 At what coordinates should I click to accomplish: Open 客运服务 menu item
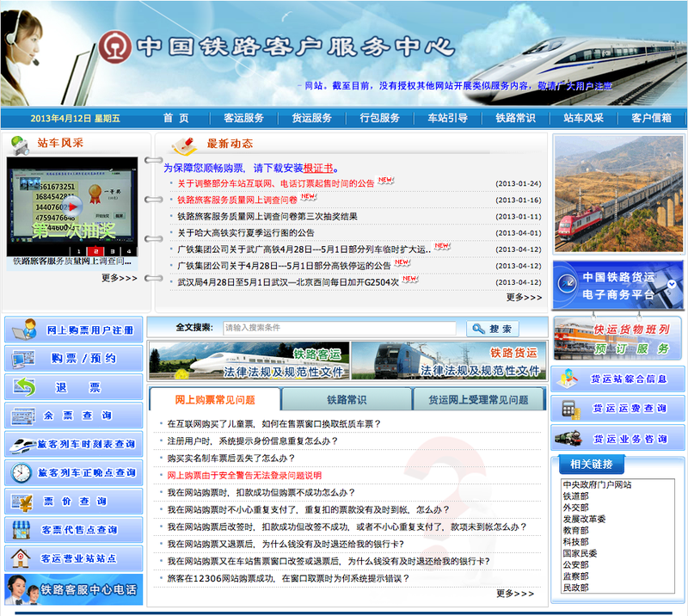click(x=243, y=118)
